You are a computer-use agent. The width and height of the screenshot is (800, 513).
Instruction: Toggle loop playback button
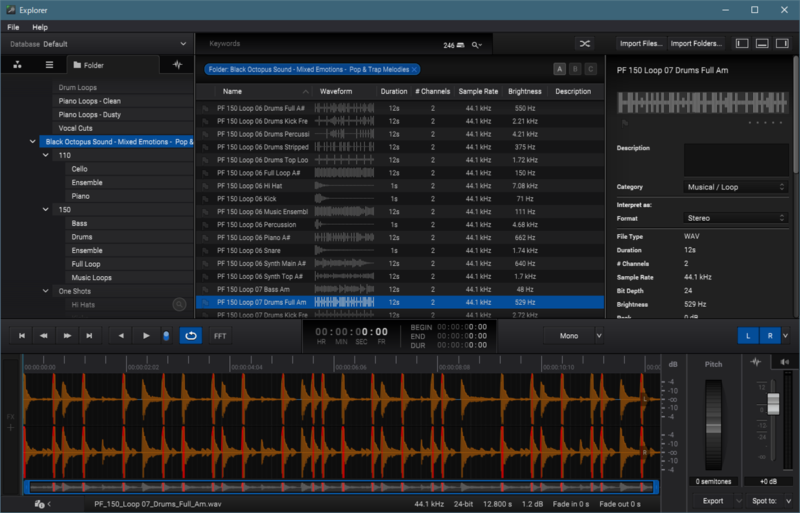coord(190,336)
